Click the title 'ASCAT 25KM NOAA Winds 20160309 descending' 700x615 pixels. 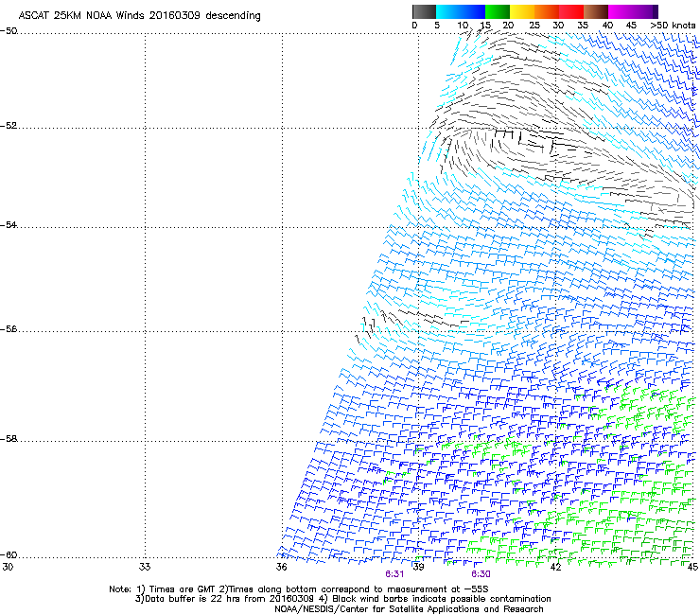click(139, 16)
